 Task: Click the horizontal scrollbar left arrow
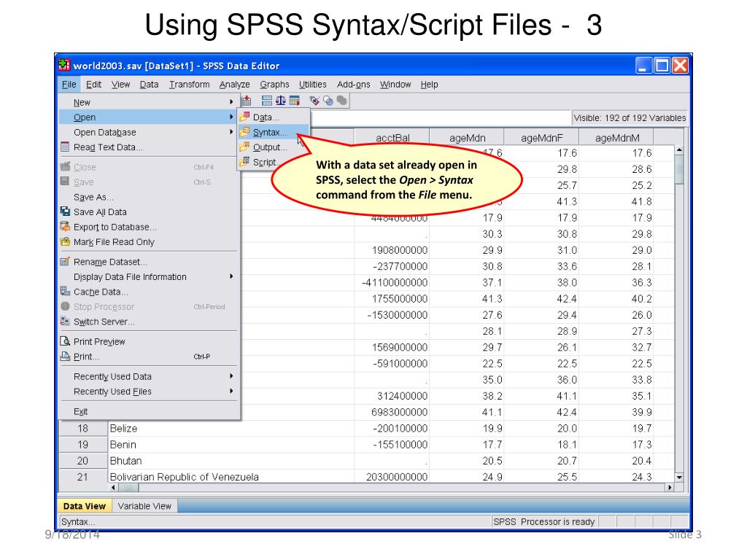coord(113,488)
